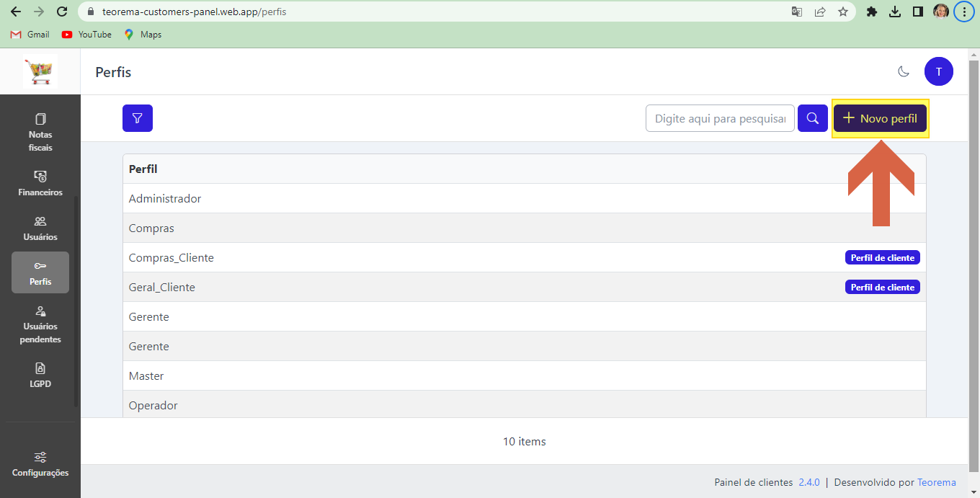Select the Master profile row
The height and width of the screenshot is (498, 980).
click(x=525, y=375)
